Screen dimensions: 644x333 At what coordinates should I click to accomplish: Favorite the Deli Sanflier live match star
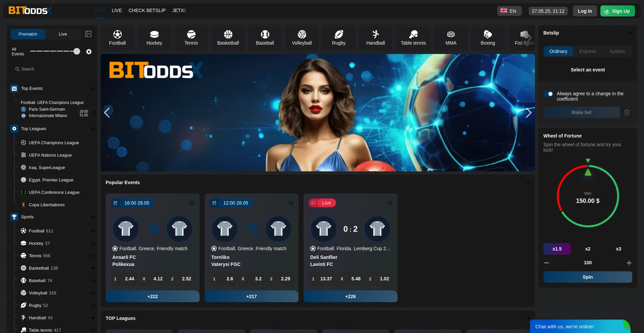(390, 203)
